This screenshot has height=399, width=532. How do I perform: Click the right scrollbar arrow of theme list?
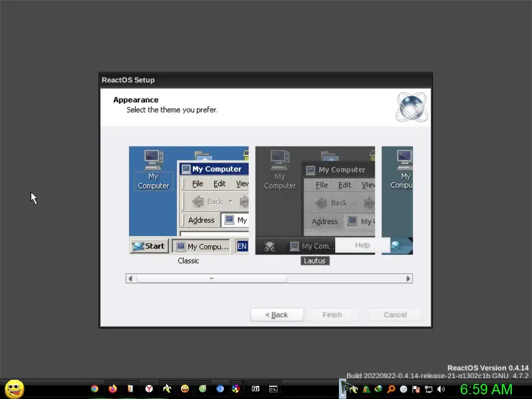click(x=408, y=278)
